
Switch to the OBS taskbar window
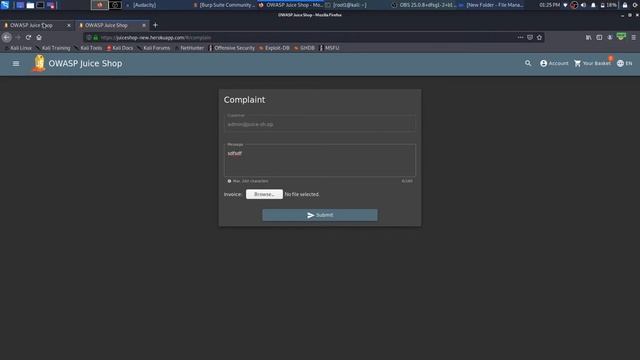(x=424, y=5)
